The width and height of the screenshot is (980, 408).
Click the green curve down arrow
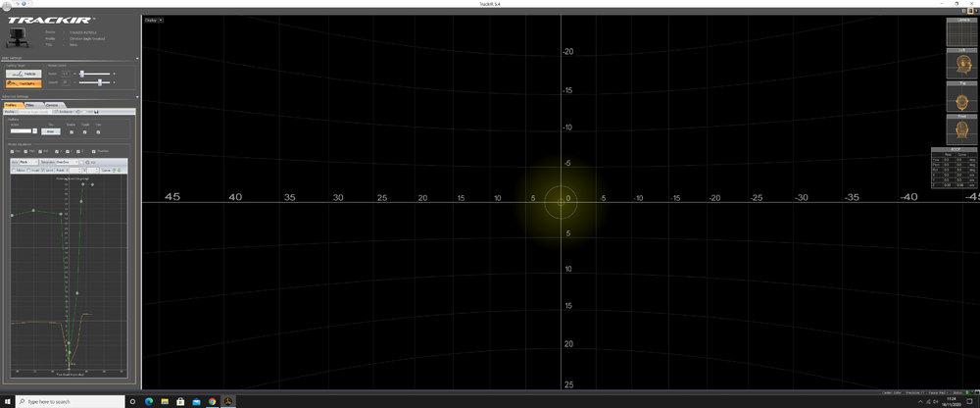pos(120,171)
